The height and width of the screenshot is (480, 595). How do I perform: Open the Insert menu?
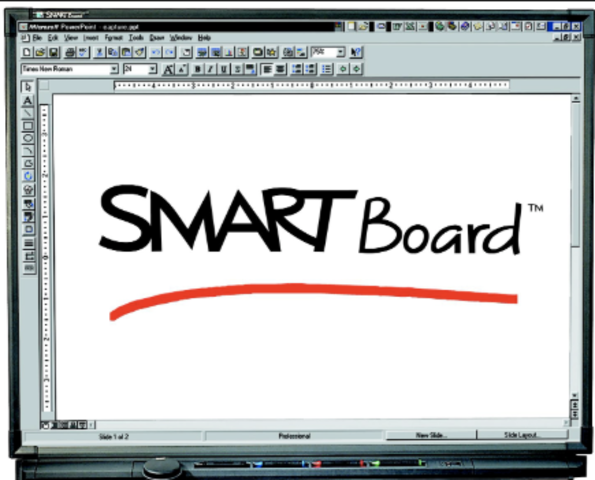point(91,38)
